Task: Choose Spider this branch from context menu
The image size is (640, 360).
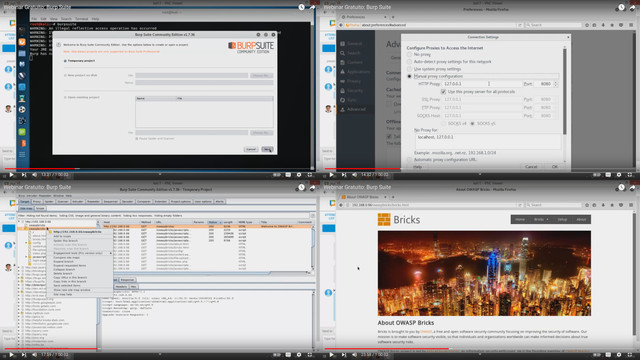Action: click(65, 241)
